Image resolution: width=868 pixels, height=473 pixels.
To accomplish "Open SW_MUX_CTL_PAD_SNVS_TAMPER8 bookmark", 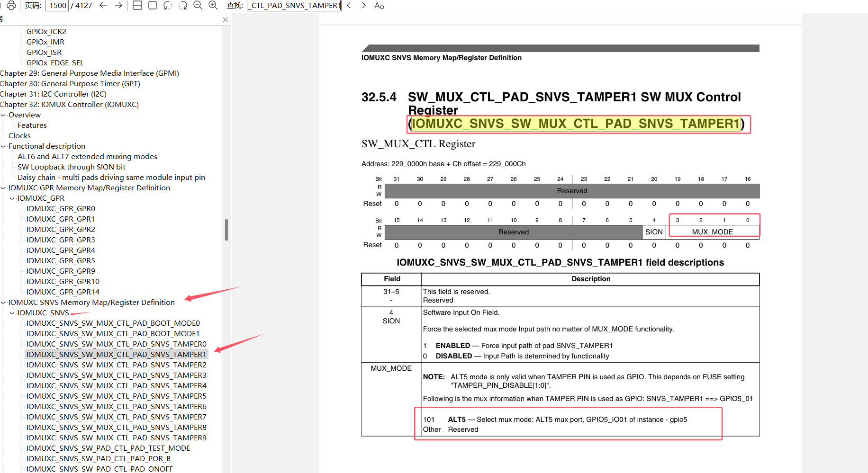I will [x=117, y=428].
